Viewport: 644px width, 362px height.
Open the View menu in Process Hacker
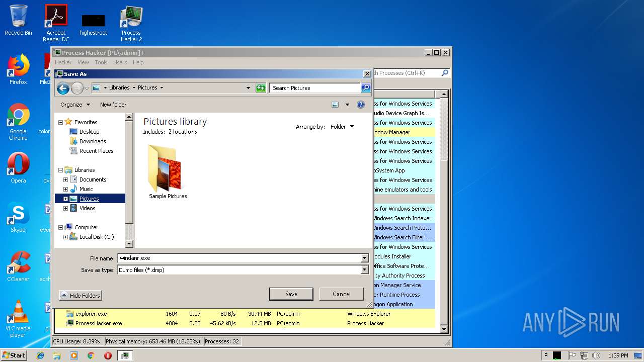click(83, 62)
